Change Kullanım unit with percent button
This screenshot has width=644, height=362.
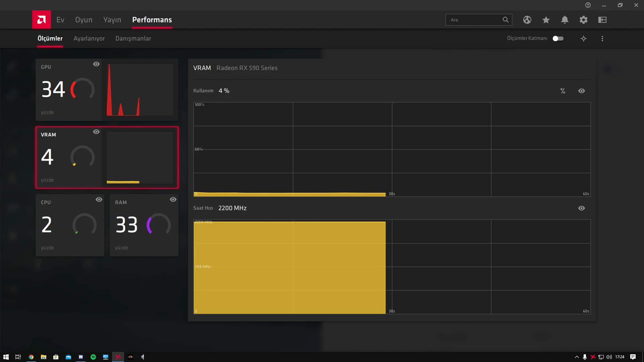(x=562, y=91)
